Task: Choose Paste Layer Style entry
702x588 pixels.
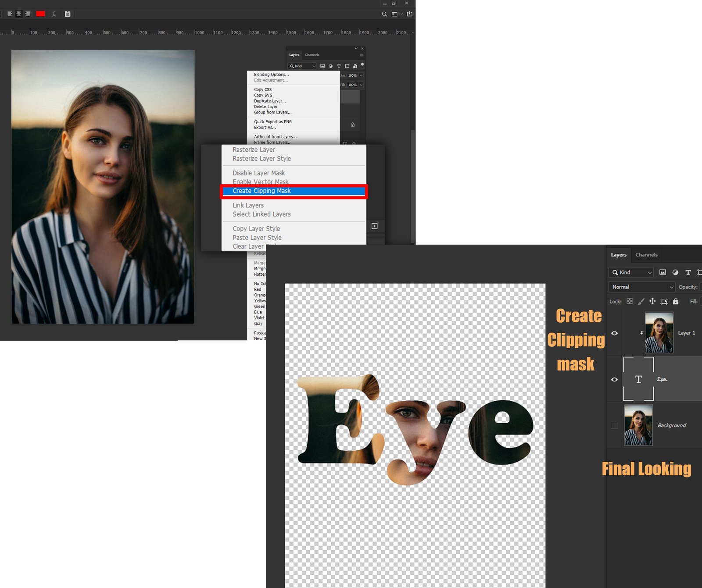Action: (x=257, y=238)
